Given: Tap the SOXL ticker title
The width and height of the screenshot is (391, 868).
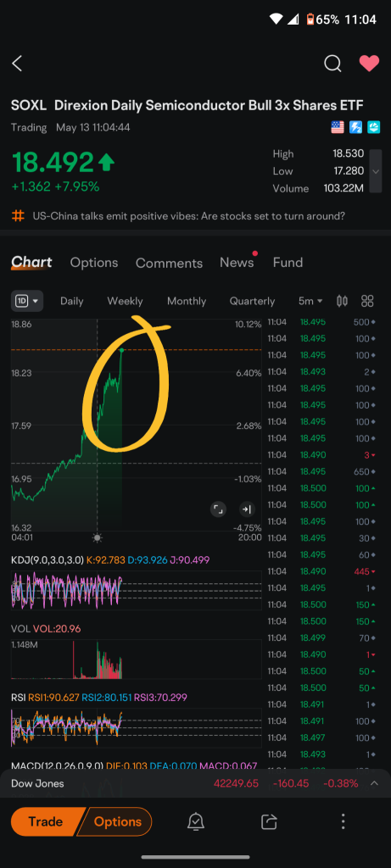Looking at the screenshot, I should pyautogui.click(x=29, y=106).
